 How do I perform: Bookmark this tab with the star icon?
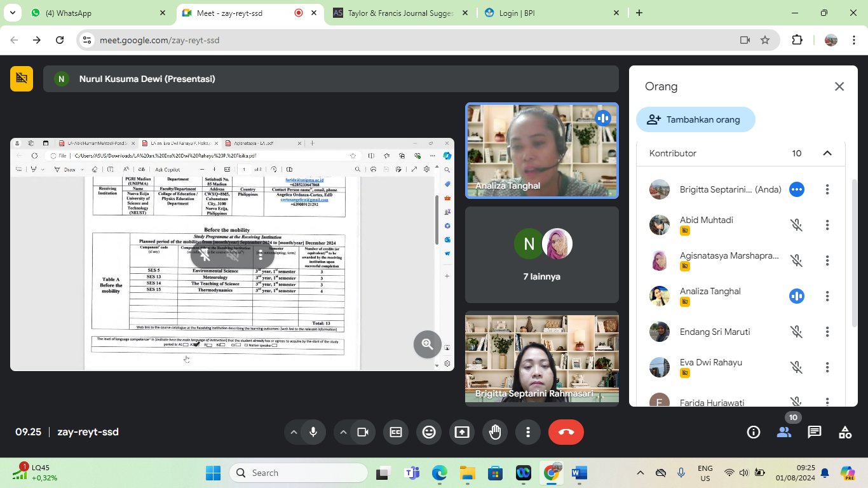(x=765, y=40)
